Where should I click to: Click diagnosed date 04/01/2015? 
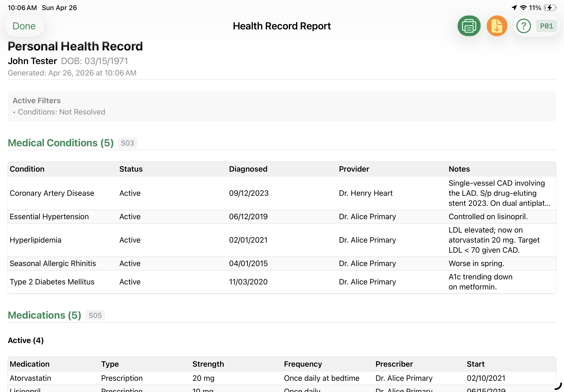point(248,263)
